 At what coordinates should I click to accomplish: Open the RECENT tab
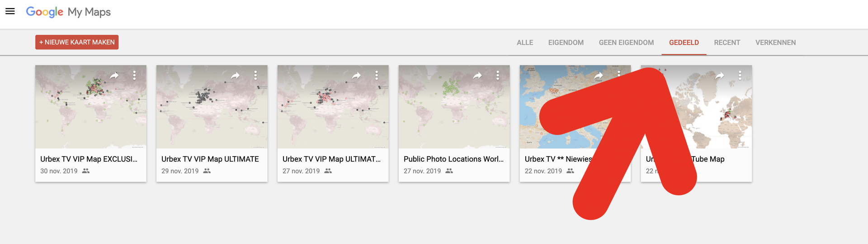[727, 43]
